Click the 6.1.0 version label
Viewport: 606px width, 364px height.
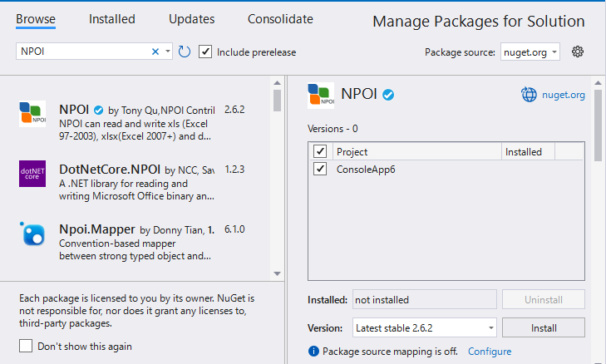point(234,229)
